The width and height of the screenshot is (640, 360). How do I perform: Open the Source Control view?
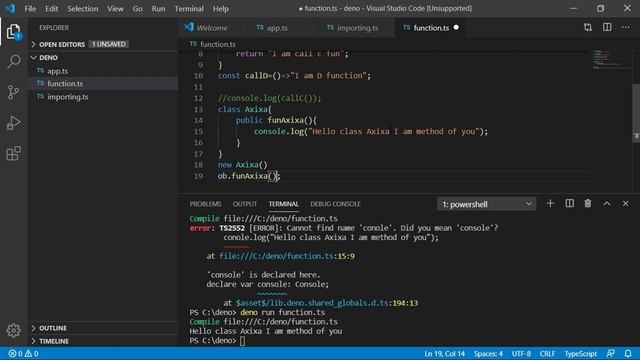[x=13, y=92]
